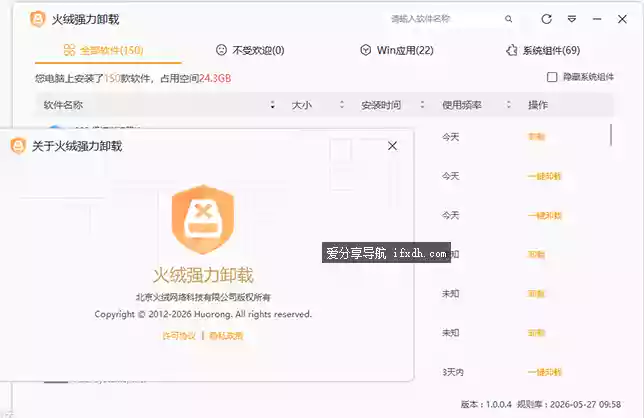
Task: Sort by 软件名称 column arrow
Action: click(x=272, y=105)
